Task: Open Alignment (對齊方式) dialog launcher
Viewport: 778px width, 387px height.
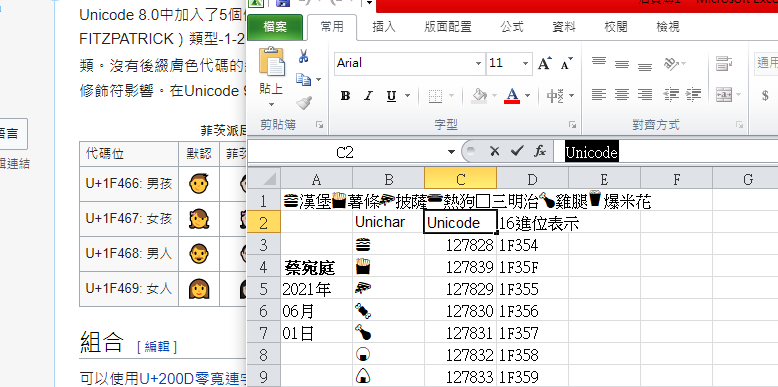Action: 739,125
